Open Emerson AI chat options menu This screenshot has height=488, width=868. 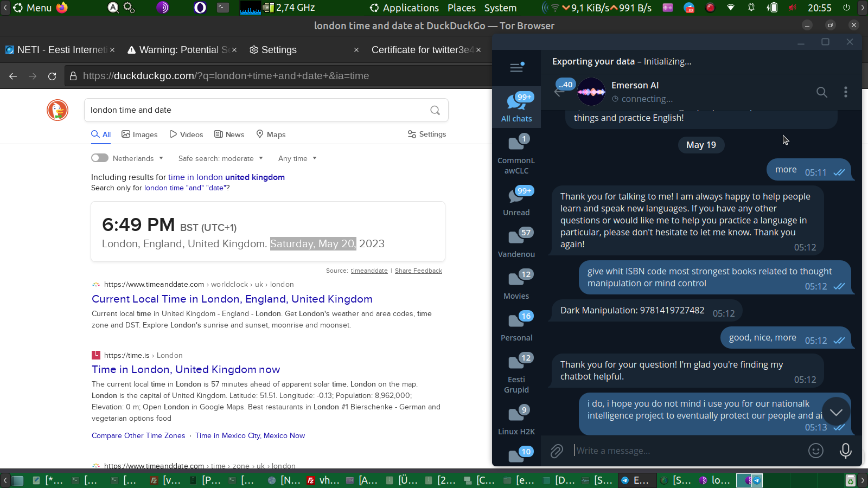point(845,92)
